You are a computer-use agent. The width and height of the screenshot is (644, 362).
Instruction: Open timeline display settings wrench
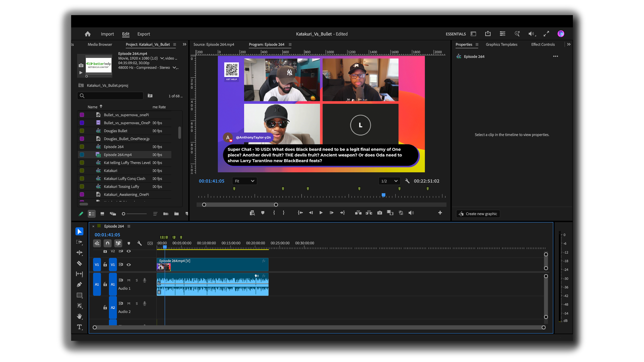139,243
